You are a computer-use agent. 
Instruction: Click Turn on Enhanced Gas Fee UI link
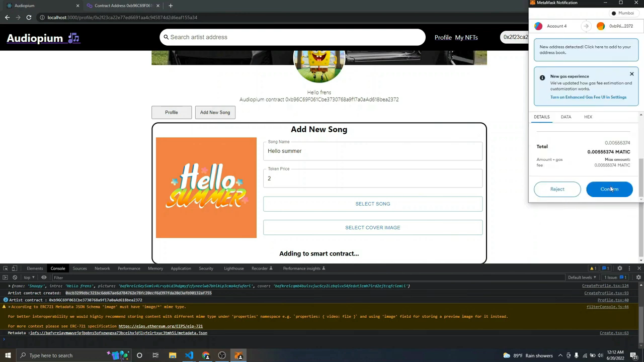click(x=588, y=97)
